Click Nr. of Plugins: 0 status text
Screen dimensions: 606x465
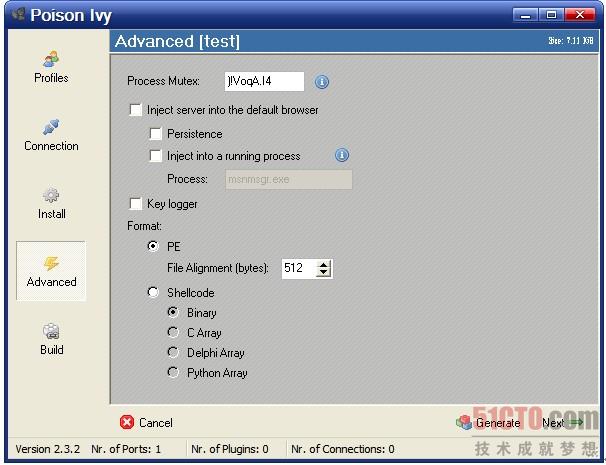(x=230, y=449)
